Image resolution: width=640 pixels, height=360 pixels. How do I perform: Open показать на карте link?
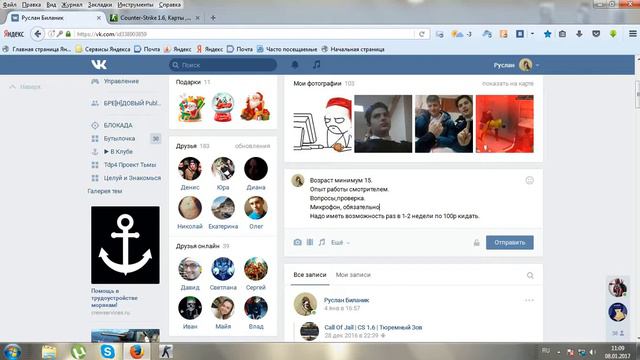(x=508, y=83)
